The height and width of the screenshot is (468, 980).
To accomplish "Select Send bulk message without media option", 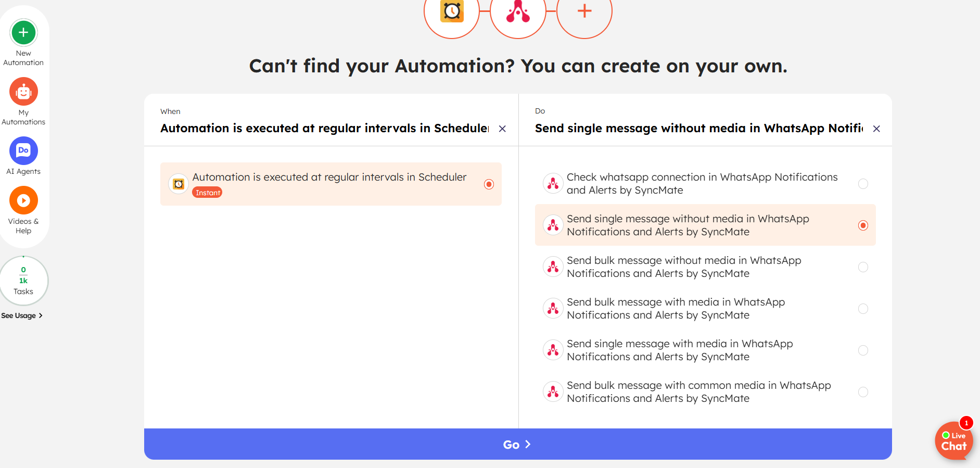I will pyautogui.click(x=863, y=267).
